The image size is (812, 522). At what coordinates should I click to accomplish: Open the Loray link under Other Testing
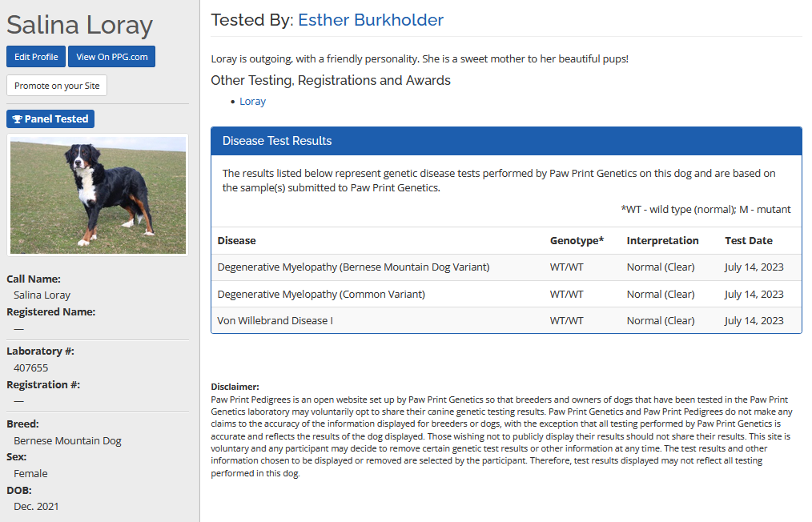coord(252,102)
